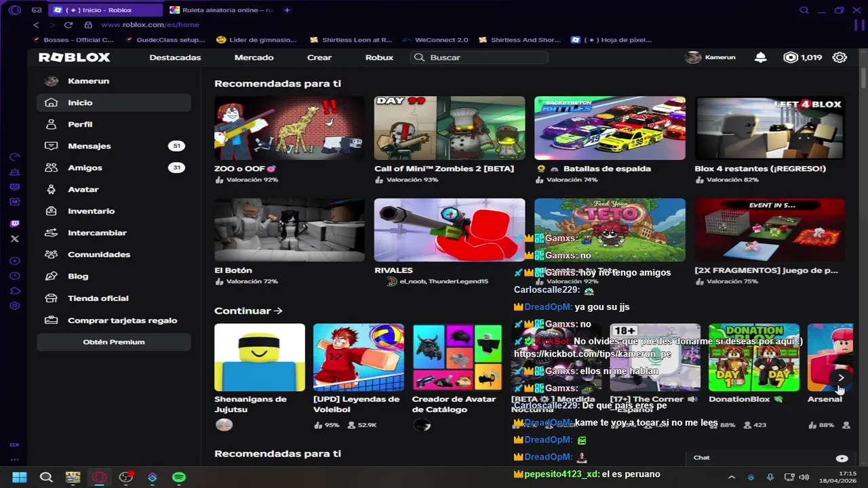The image size is (868, 488).
Task: Open the Continuar section link
Action: pos(248,311)
